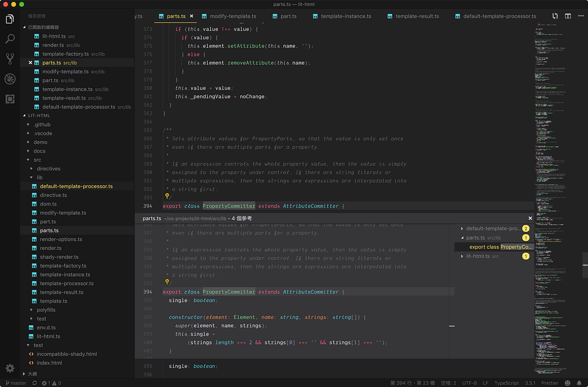Open the Explorer view in the activity bar
588x387 pixels.
[x=10, y=18]
